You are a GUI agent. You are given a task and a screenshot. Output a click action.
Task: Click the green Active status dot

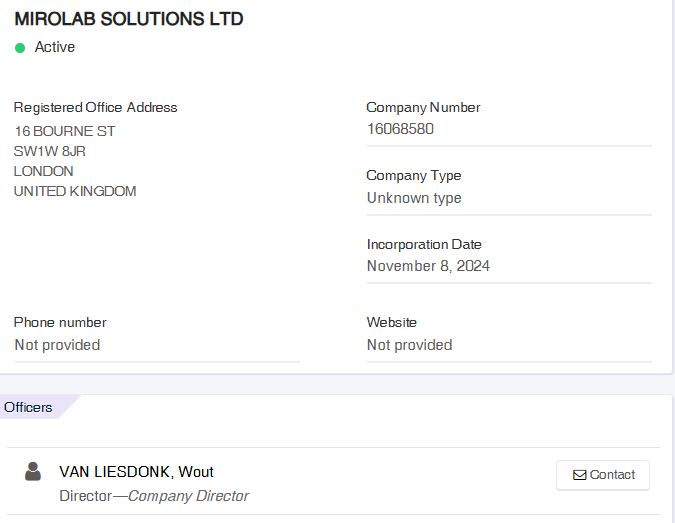coord(20,48)
